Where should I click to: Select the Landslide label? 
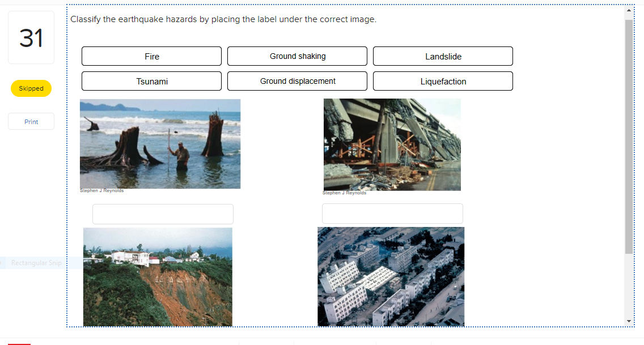443,56
